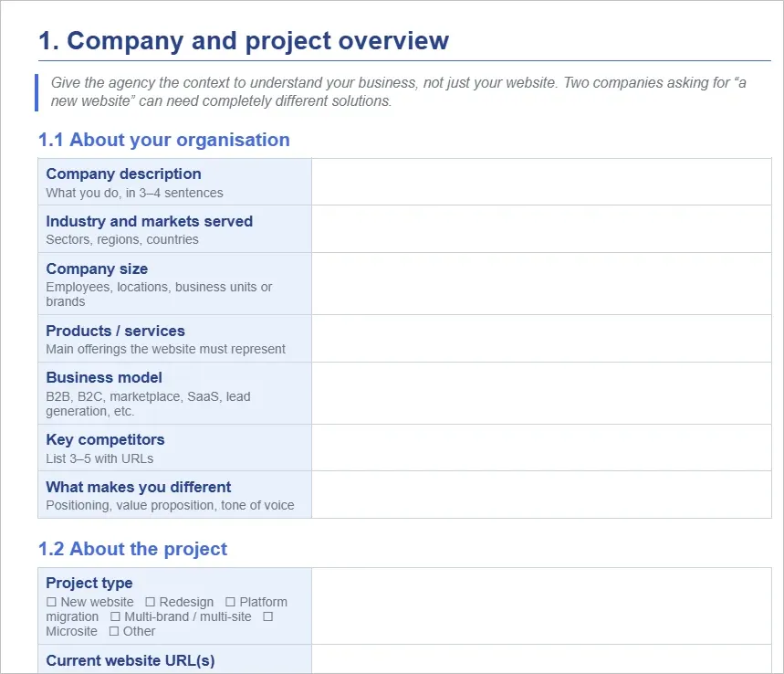This screenshot has height=674, width=784.
Task: Tick the Microsite checkbox
Action: click(x=268, y=616)
